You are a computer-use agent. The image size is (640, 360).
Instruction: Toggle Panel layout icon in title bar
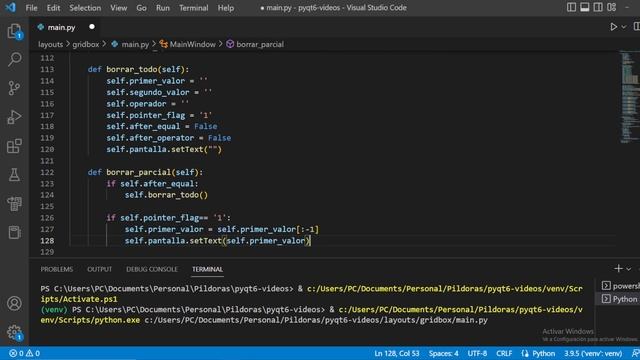pos(584,7)
